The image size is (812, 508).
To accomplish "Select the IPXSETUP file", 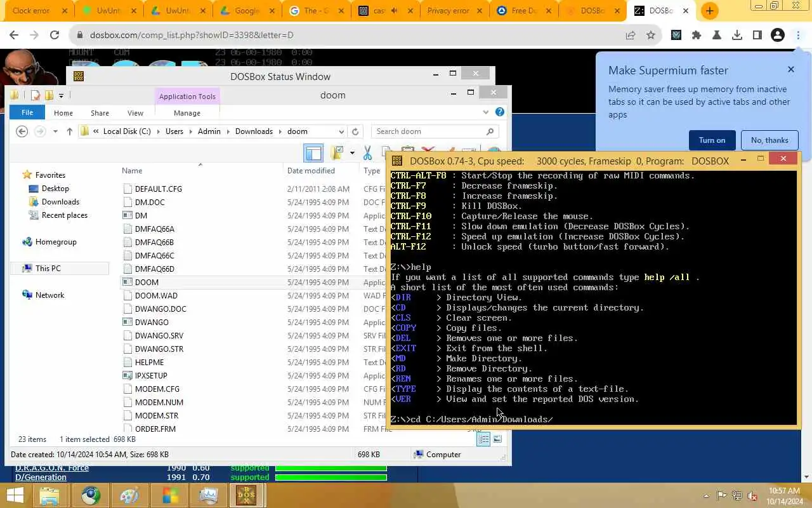I will [151, 375].
